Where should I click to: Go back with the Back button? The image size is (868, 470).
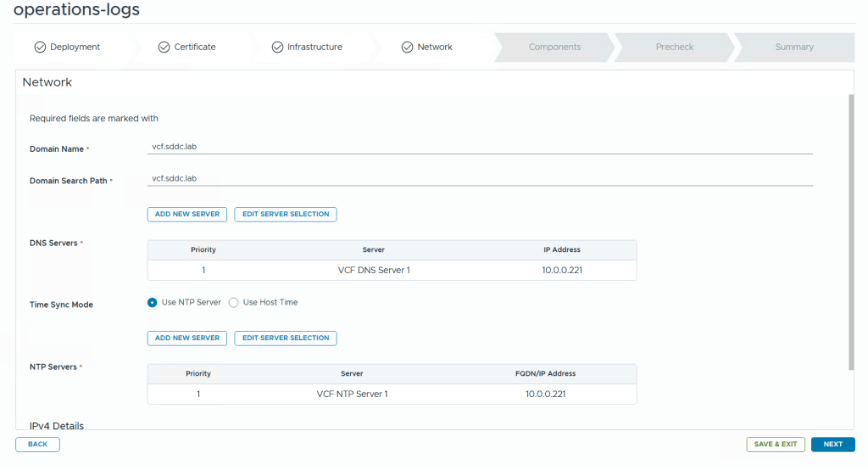[37, 445]
